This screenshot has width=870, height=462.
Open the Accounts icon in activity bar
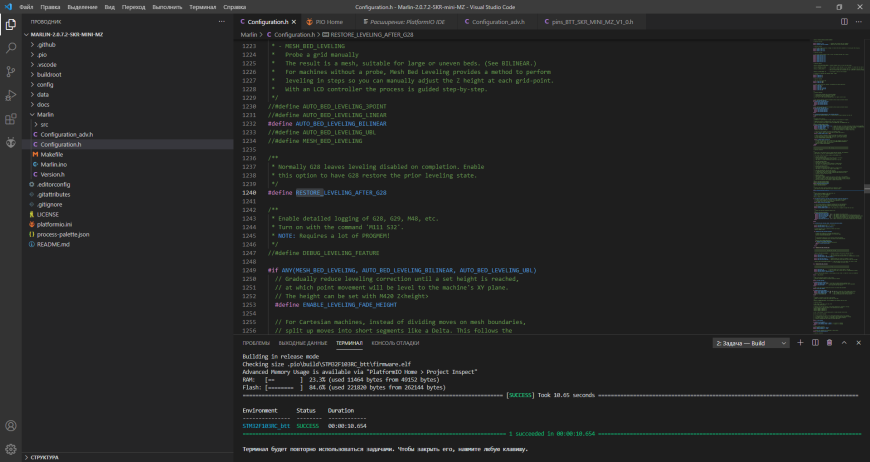11,426
